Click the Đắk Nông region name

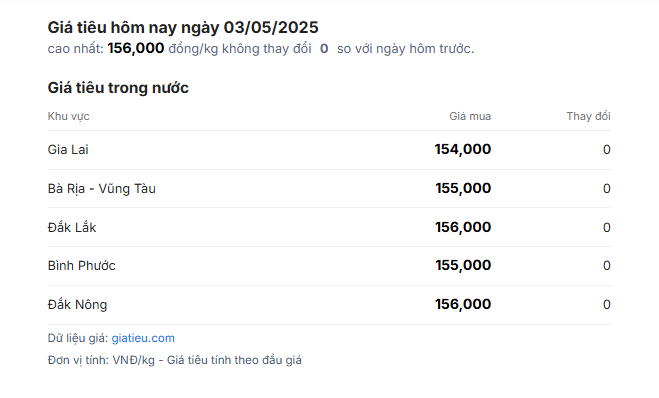coord(77,304)
